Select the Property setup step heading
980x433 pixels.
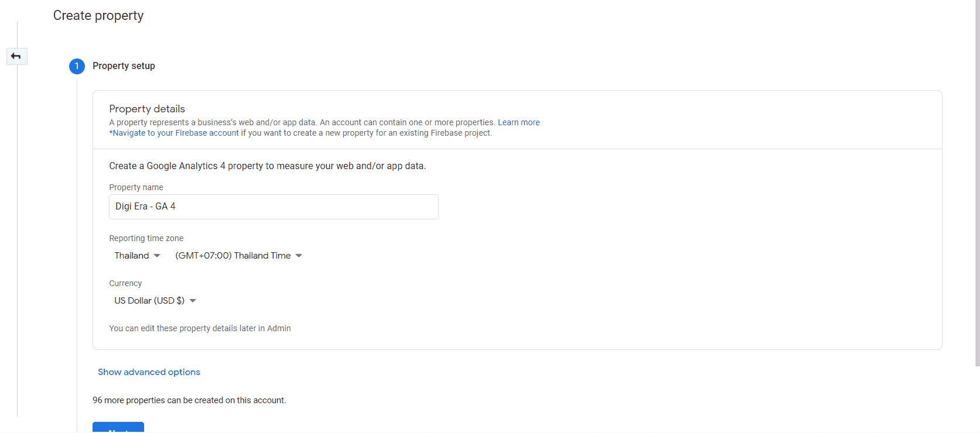[x=124, y=66]
